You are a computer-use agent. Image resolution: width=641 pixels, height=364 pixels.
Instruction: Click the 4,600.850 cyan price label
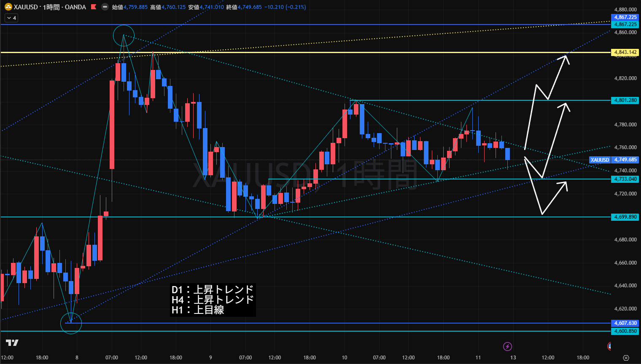click(x=625, y=331)
